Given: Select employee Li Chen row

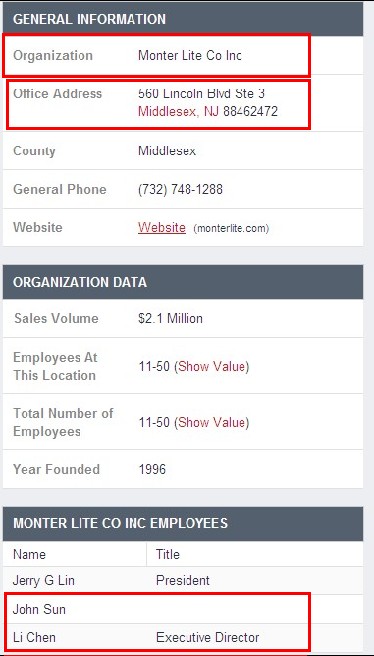Looking at the screenshot, I should [x=183, y=638].
